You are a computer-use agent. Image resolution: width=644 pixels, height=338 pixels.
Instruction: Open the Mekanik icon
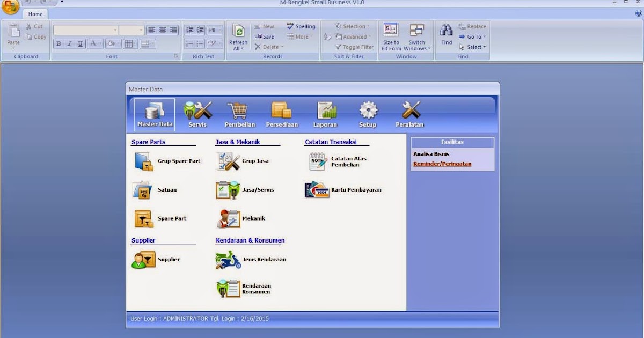coord(229,219)
